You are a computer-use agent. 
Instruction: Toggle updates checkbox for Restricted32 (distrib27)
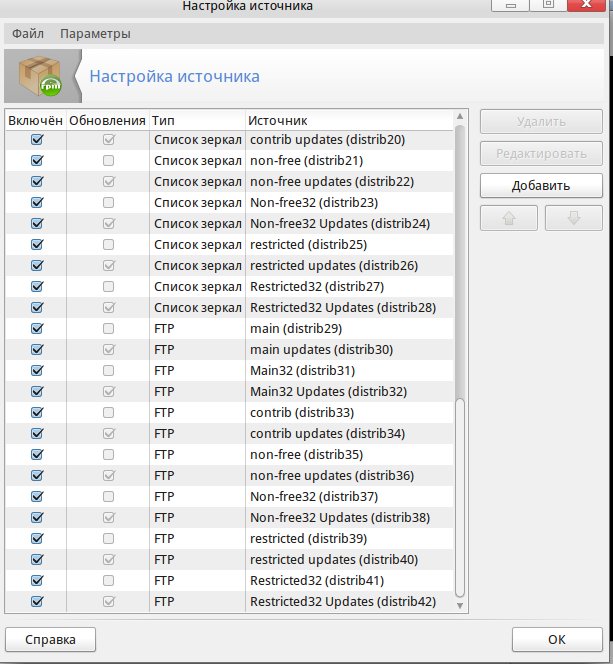pyautogui.click(x=108, y=286)
